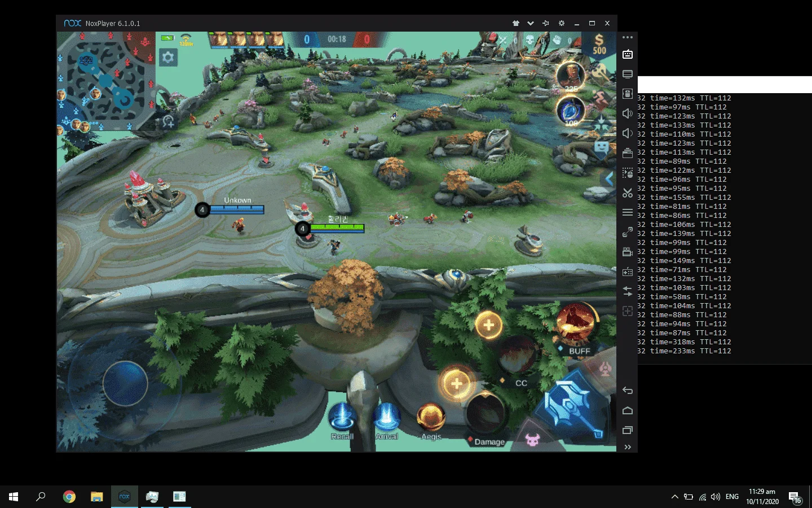Expand the side panel blue arrow
The width and height of the screenshot is (812, 508).
pos(608,179)
